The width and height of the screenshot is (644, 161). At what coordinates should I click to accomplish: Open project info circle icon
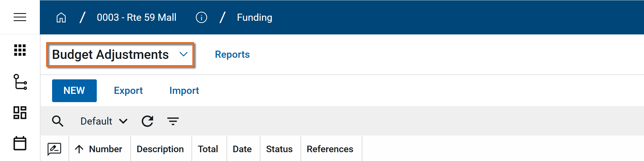[x=201, y=18]
